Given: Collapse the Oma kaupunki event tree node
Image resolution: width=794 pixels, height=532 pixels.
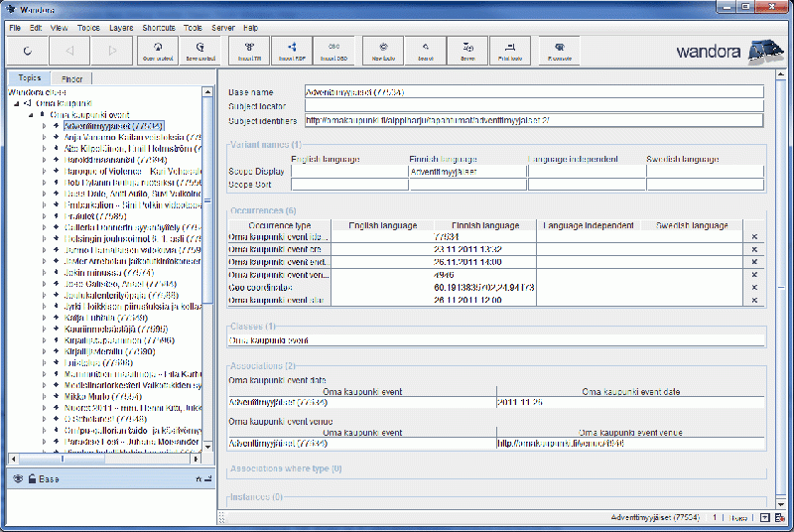Looking at the screenshot, I should click(x=30, y=115).
